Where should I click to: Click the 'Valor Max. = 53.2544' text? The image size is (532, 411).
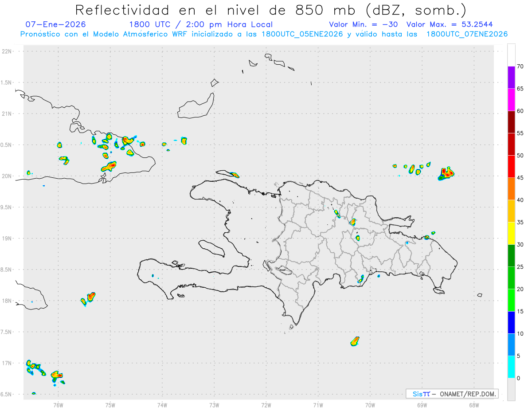pos(450,24)
